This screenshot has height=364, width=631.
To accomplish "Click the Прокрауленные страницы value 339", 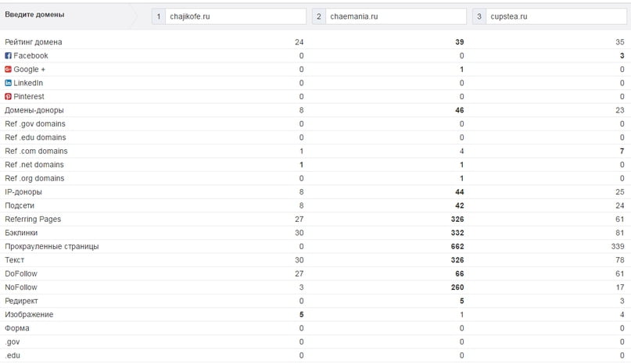I will pos(618,247).
